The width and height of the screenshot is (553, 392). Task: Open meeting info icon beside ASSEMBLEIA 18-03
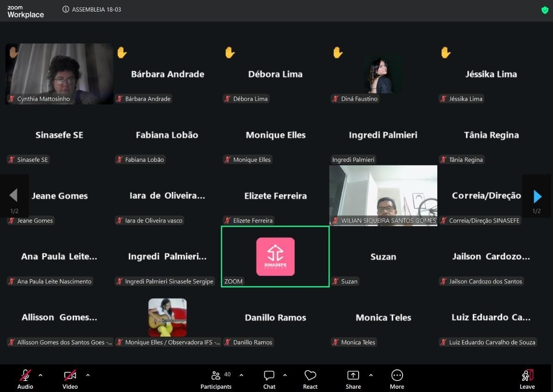(66, 9)
